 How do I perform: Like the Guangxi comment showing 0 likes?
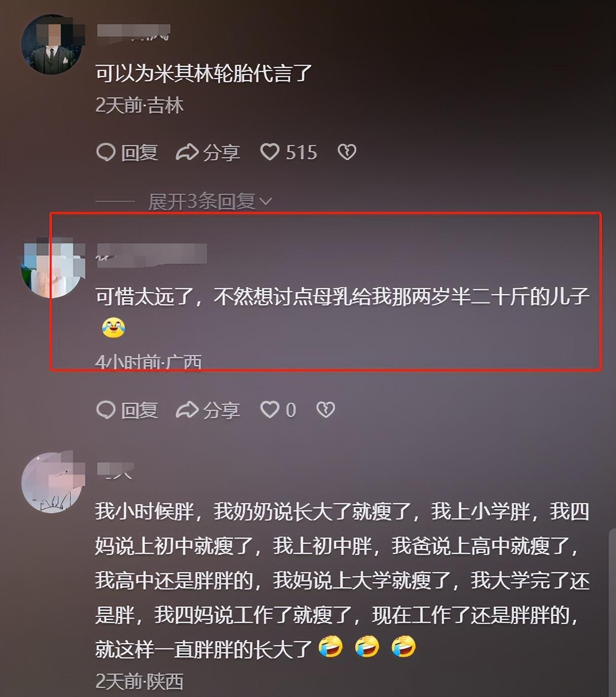tap(270, 409)
